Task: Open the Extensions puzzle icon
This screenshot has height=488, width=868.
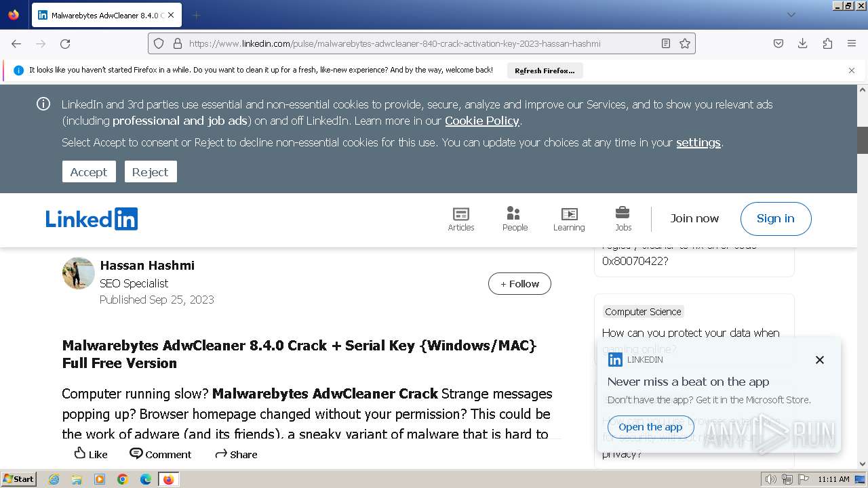Action: tap(827, 43)
